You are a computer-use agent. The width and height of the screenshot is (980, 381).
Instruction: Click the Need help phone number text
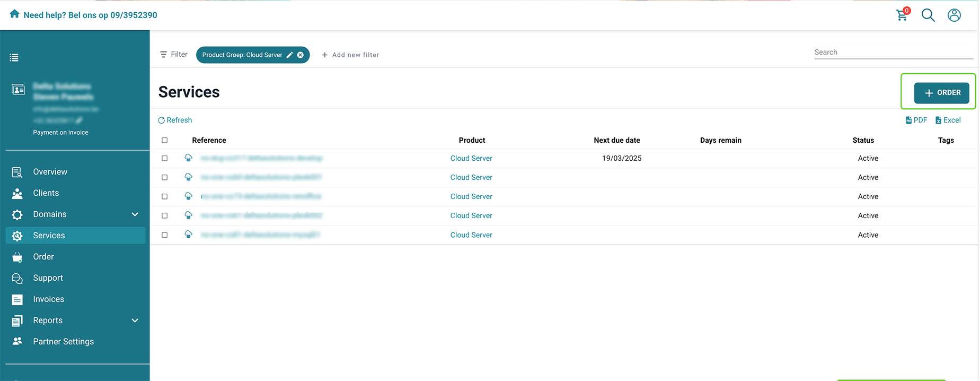coord(90,15)
